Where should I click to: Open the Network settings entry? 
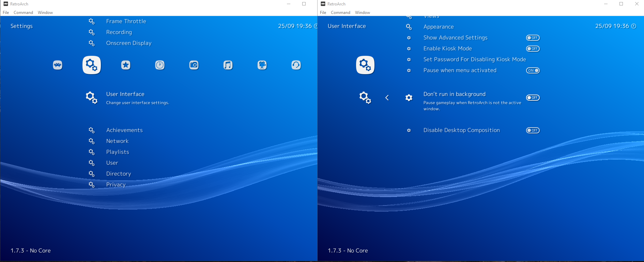[117, 141]
